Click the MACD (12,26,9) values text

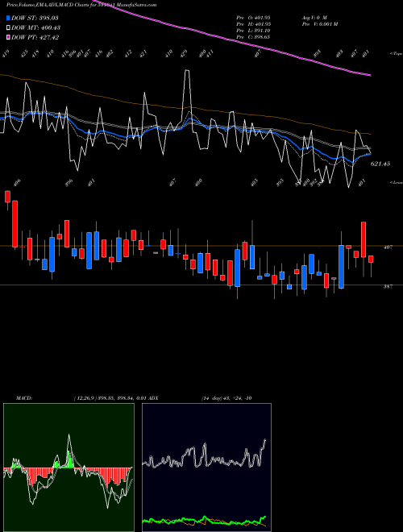point(110,398)
